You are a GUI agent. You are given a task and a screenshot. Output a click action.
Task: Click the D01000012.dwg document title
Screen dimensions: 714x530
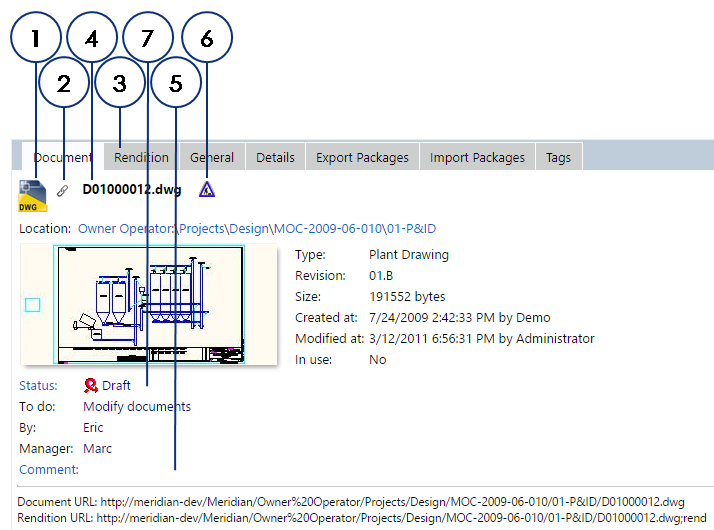(132, 189)
